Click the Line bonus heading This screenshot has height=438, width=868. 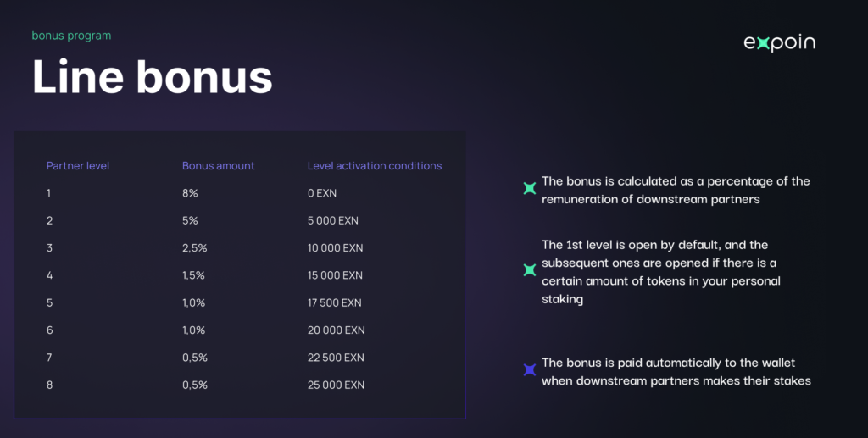(x=153, y=77)
